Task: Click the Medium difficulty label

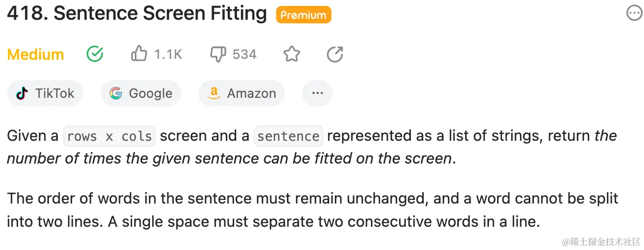Action: [x=36, y=54]
